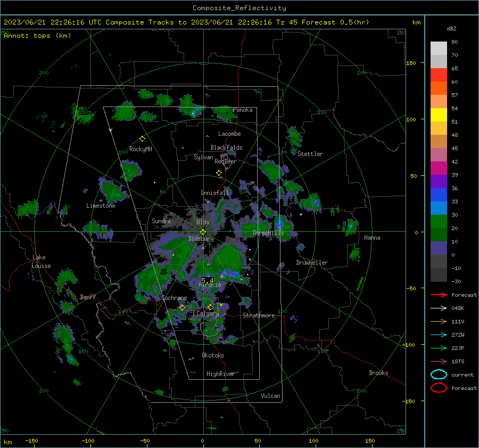Click the 'Forecast 0.5(hr)' header text
Image resolution: width=479 pixels, height=448 pixels.
coord(335,22)
